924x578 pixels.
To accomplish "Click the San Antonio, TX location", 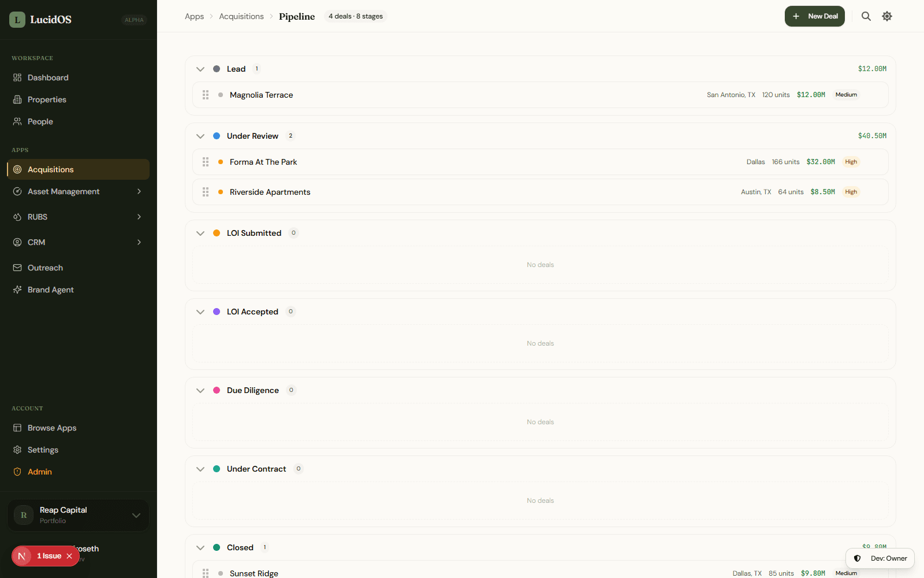I will point(731,95).
